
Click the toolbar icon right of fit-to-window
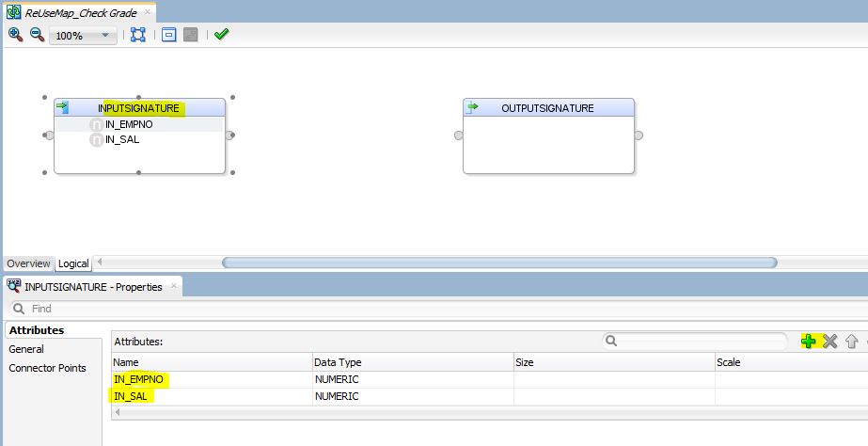(169, 35)
